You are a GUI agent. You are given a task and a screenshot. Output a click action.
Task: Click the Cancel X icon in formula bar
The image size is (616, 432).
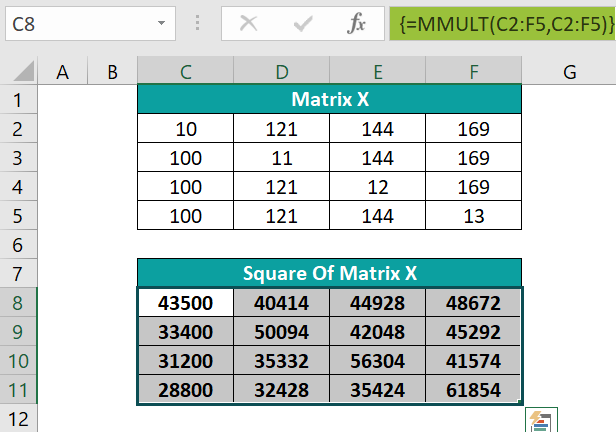(249, 23)
